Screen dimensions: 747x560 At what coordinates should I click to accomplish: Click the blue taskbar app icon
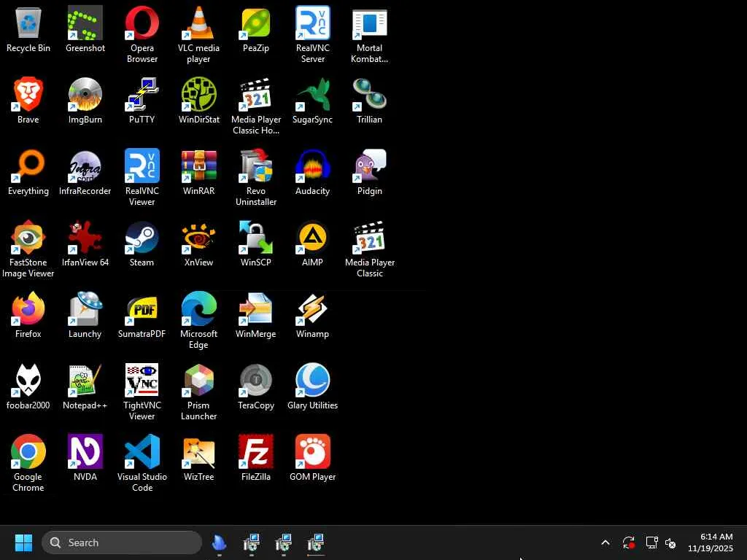click(x=219, y=542)
